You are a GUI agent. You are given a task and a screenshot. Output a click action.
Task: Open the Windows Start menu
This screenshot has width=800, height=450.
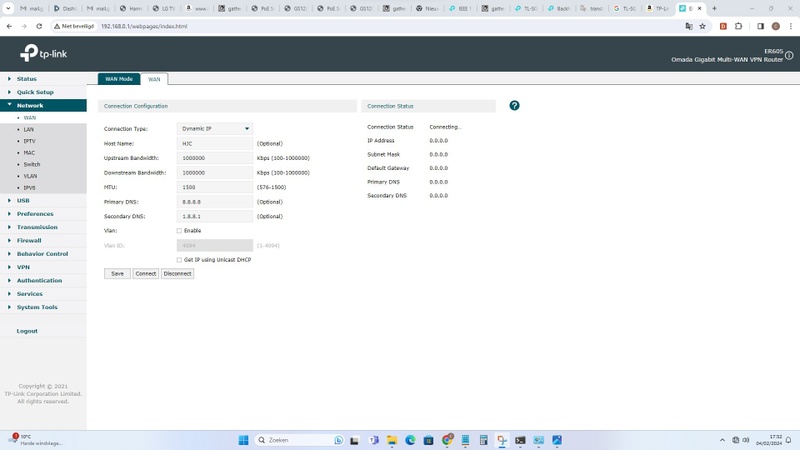click(243, 440)
